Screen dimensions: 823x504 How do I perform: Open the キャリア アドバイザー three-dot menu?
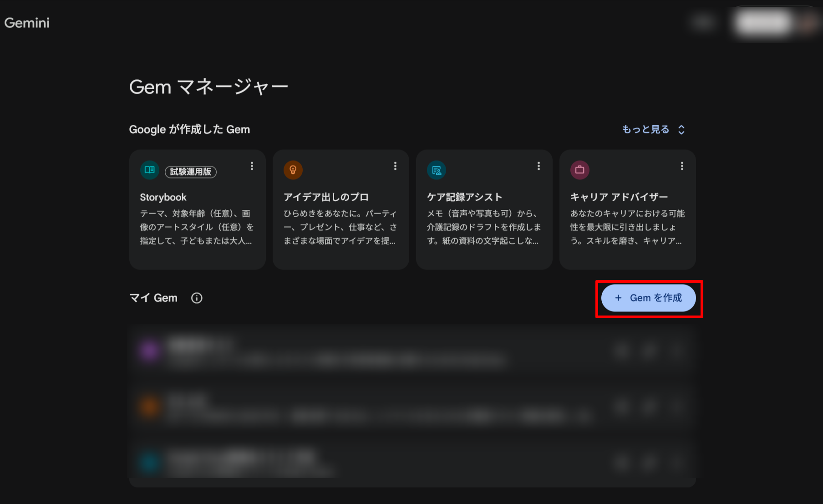click(682, 166)
